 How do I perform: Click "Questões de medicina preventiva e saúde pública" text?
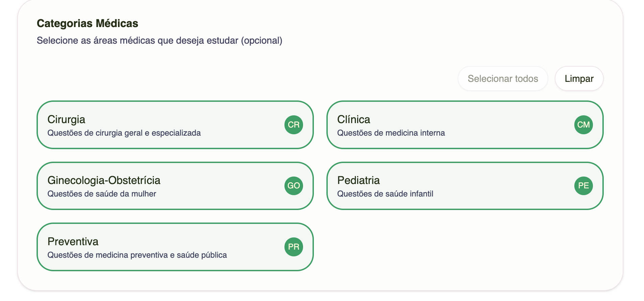click(137, 255)
